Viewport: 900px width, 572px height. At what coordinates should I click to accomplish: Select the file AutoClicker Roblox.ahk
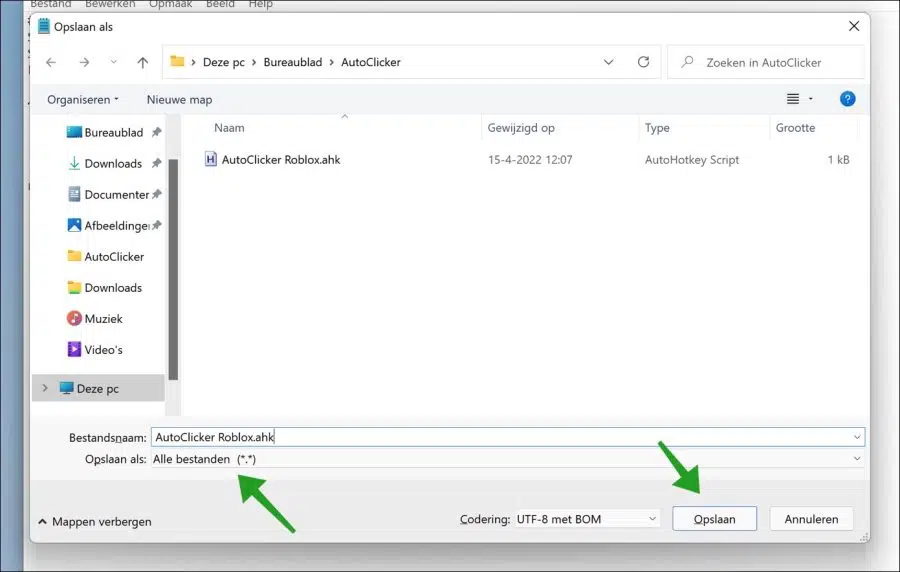tap(281, 159)
